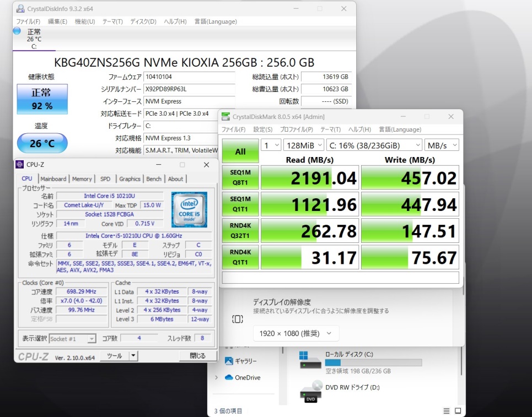
Task: Open the 言語(Language) menu in CrystalDiskInfo
Action: coord(216,21)
